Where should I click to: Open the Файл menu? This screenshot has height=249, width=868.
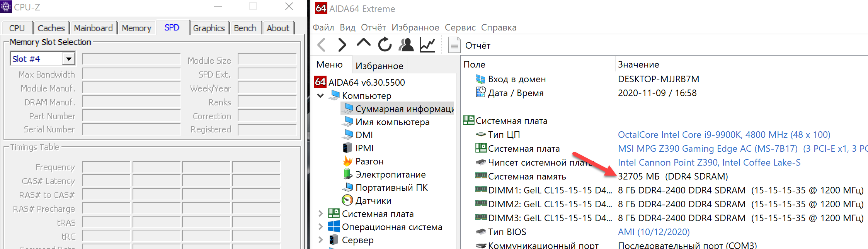point(323,27)
